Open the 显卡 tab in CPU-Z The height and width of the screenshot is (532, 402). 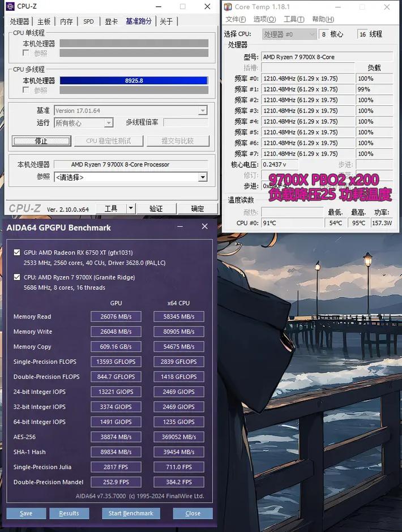pos(111,22)
